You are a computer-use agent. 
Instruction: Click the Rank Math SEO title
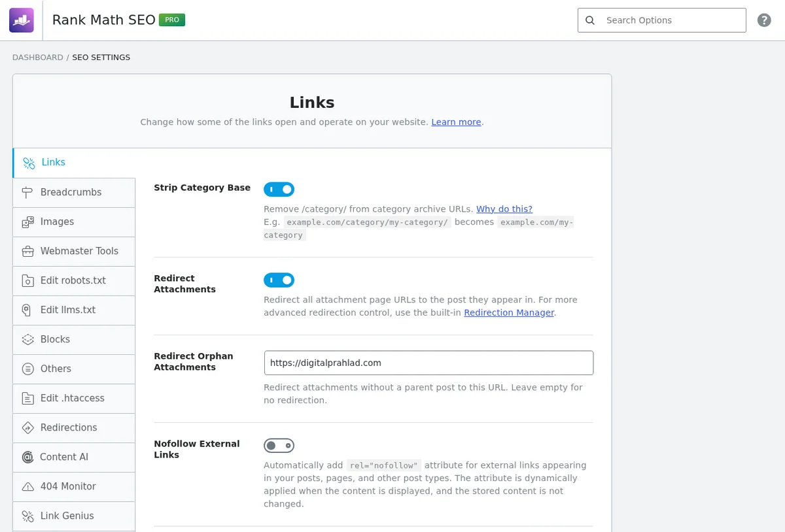[103, 20]
